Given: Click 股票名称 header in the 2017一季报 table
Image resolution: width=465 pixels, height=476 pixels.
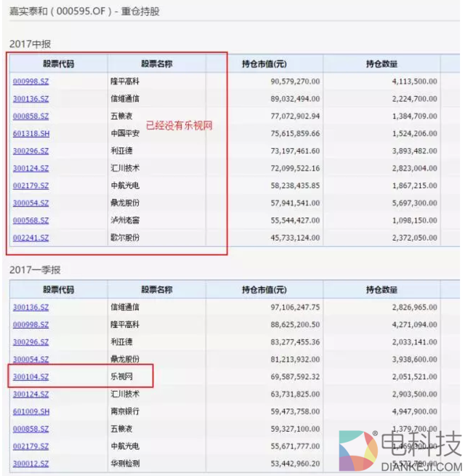Looking at the screenshot, I should pos(157,290).
